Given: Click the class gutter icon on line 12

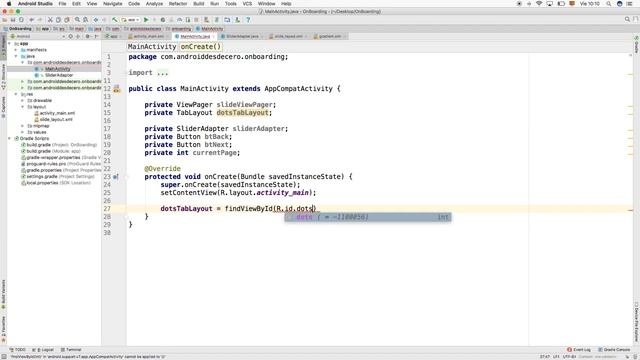Looking at the screenshot, I should (117, 89).
